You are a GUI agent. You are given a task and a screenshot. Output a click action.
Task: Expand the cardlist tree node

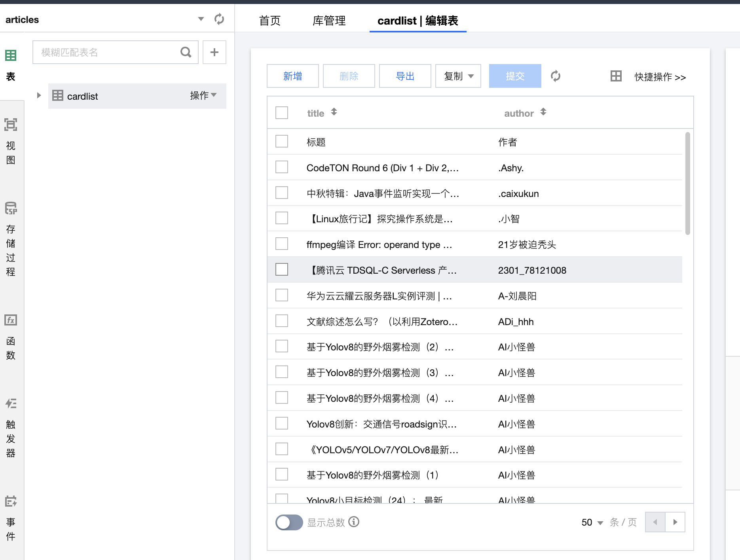point(39,95)
